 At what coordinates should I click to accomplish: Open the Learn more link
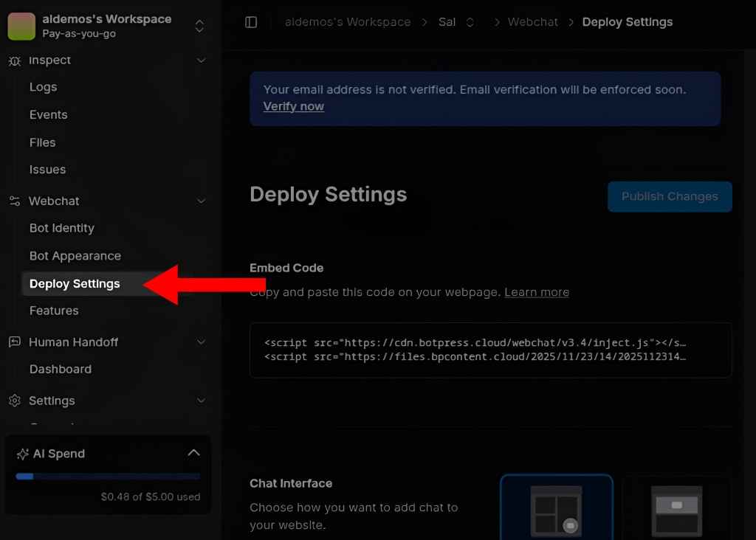click(x=537, y=292)
